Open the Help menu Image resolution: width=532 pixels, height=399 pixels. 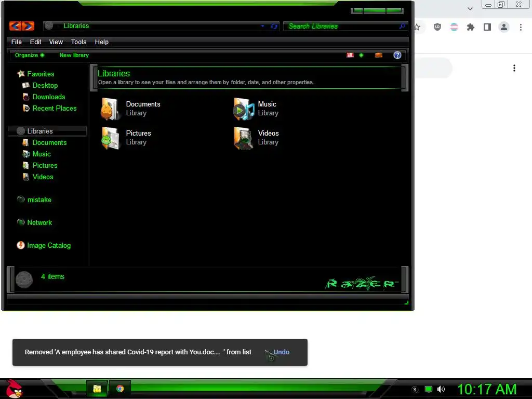pos(101,42)
